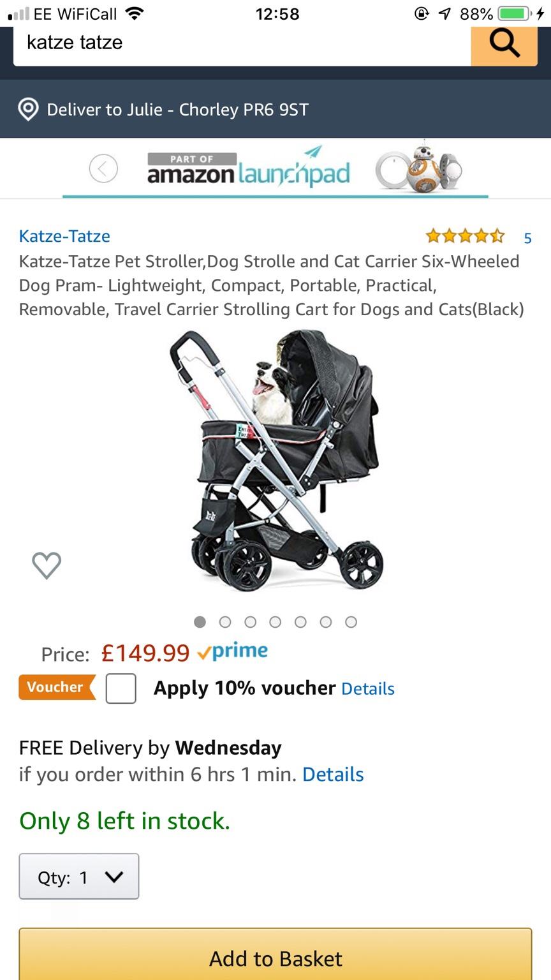The width and height of the screenshot is (551, 980).
Task: Select the last image carousel dot
Action: pos(351,622)
